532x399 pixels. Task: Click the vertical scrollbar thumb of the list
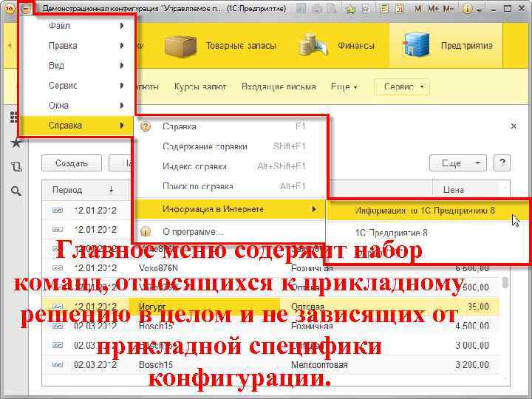tap(505, 282)
